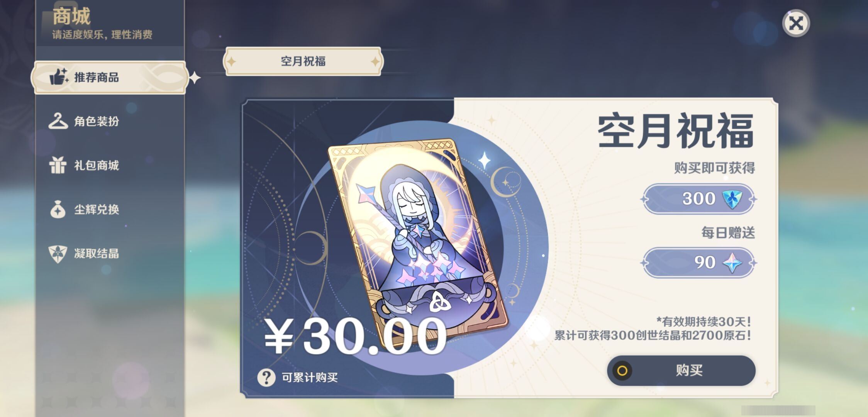Switch to the 空月祝福 tab
868x417 pixels.
pos(303,61)
